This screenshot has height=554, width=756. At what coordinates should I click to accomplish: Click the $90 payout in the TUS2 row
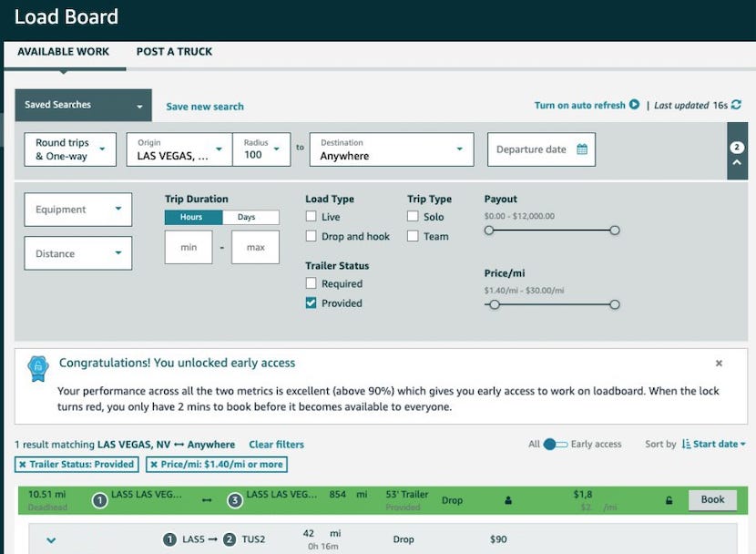tap(498, 539)
